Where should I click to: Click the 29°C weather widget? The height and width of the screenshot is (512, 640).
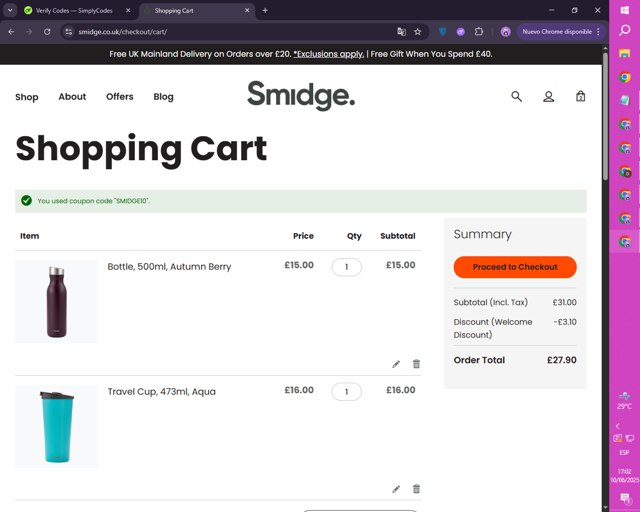[x=624, y=401]
